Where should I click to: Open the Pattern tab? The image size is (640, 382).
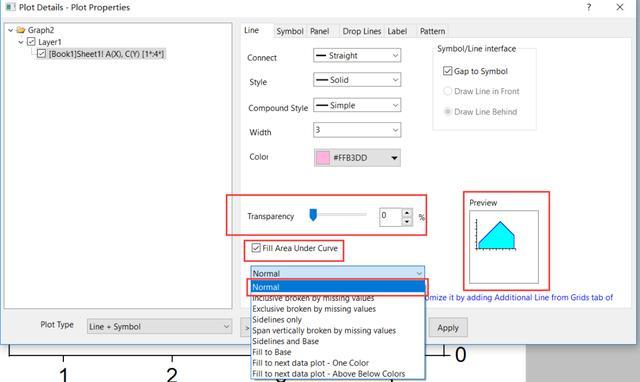(x=432, y=31)
